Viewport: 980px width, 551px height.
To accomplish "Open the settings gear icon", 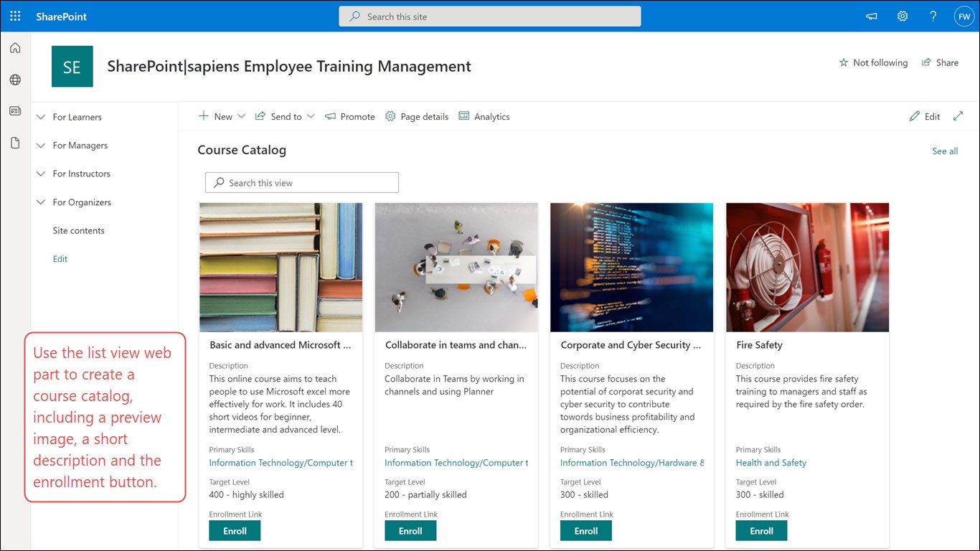I will [x=903, y=17].
